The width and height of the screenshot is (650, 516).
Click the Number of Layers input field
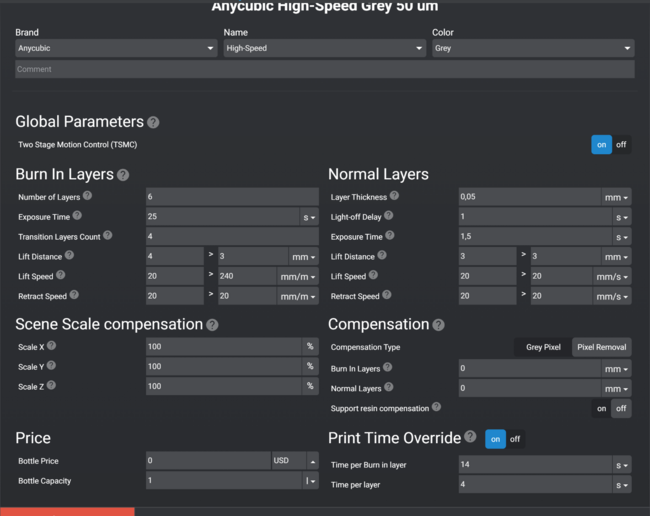coord(232,197)
